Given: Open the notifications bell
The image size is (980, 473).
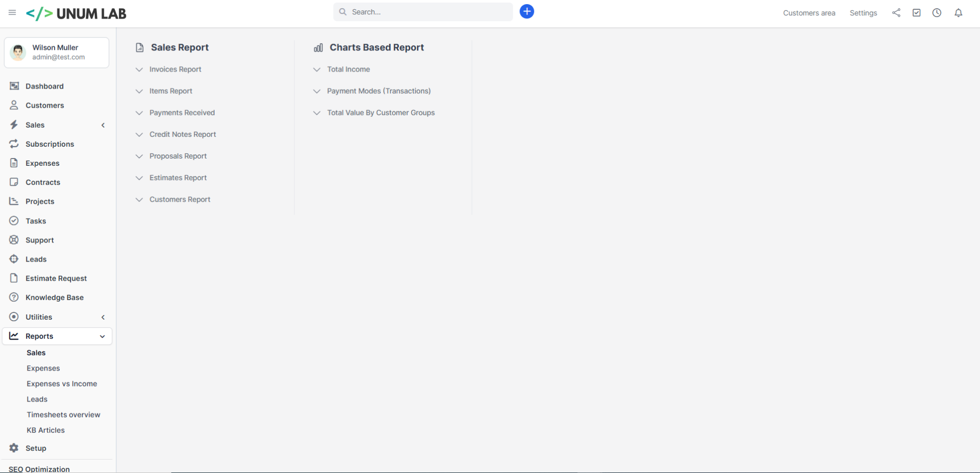Looking at the screenshot, I should tap(958, 13).
